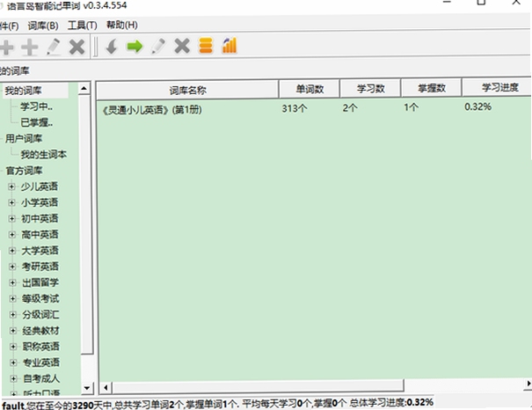
Task: Select 学习中.. tree item
Action: coord(36,106)
